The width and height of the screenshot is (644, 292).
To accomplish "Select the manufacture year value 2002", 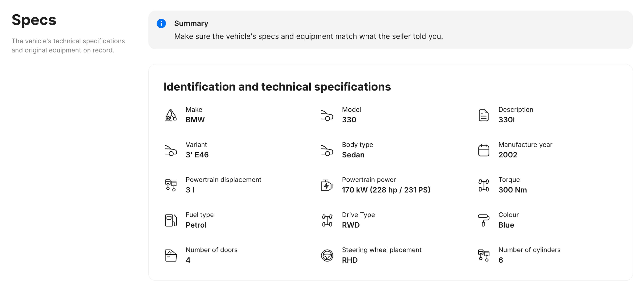I will (508, 155).
